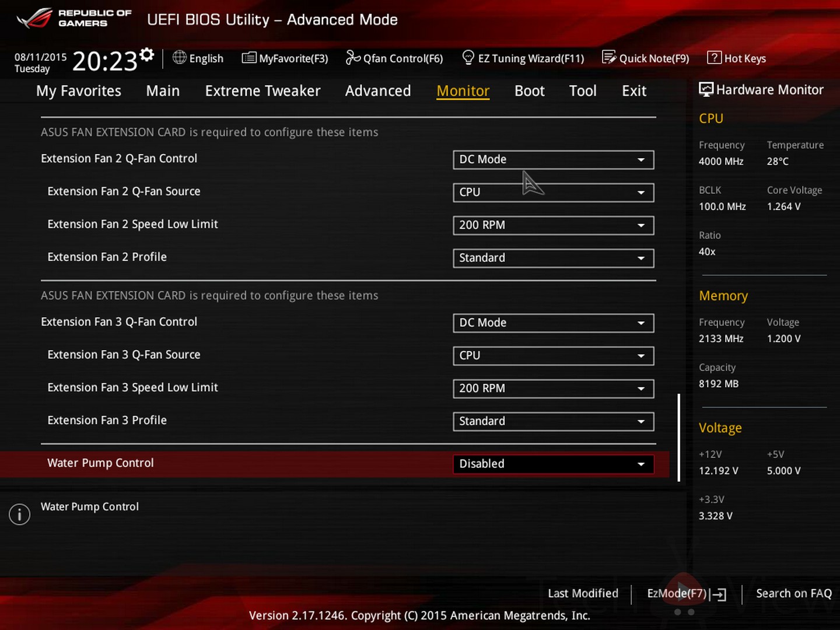Go to the Advanced tab

click(378, 91)
